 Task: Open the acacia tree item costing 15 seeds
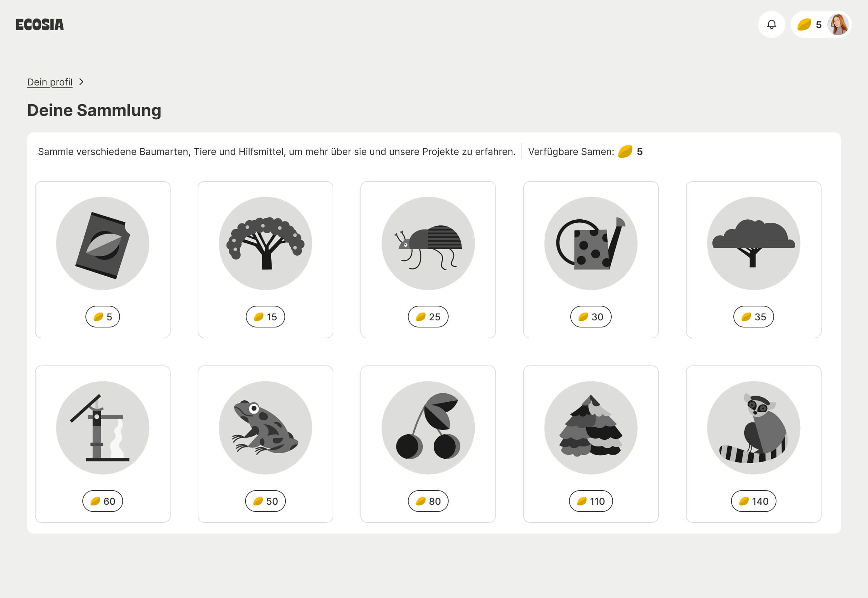click(265, 243)
